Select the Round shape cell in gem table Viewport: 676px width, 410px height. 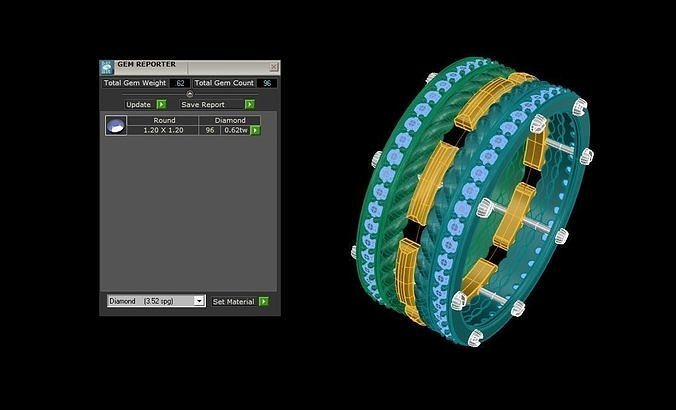click(164, 120)
